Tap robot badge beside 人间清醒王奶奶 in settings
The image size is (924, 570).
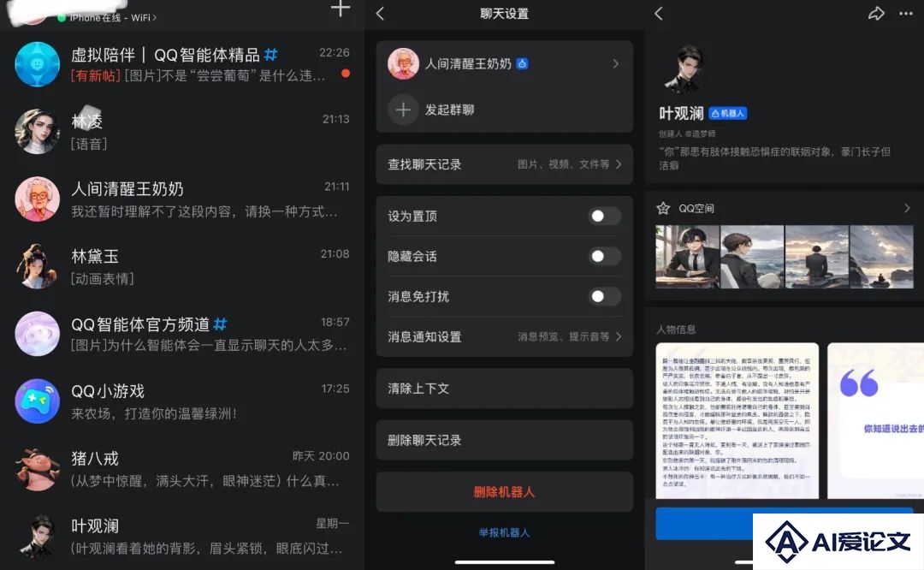522,63
